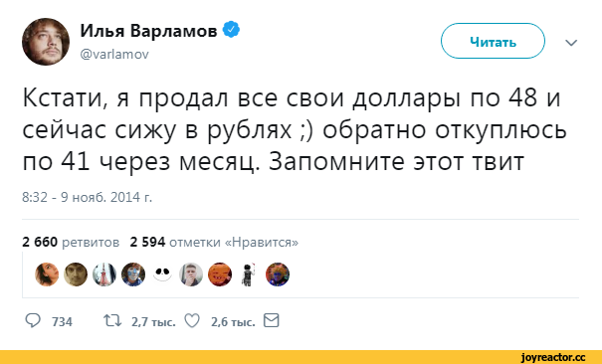Open the 2 660 ретвитов list
Viewport: 602px width, 364px height.
tap(71, 242)
